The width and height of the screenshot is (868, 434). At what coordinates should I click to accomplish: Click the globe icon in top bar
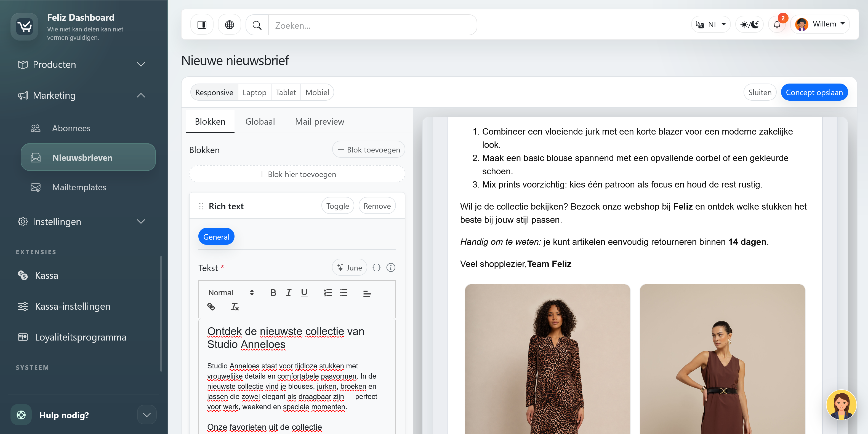coord(230,25)
